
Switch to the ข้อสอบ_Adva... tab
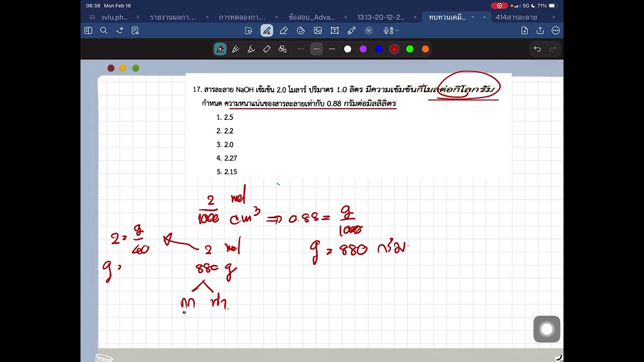tap(311, 17)
